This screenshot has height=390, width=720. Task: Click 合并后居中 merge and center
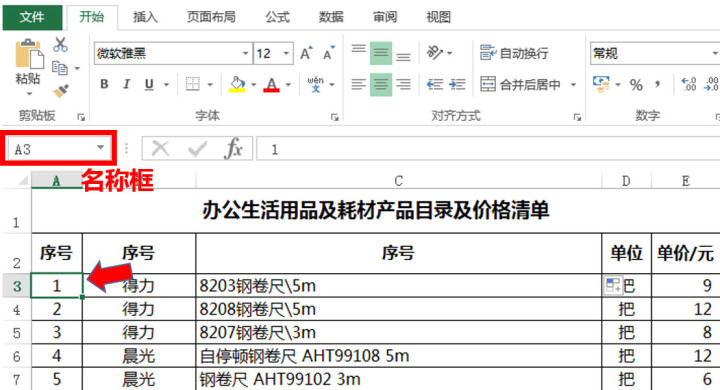[x=521, y=85]
